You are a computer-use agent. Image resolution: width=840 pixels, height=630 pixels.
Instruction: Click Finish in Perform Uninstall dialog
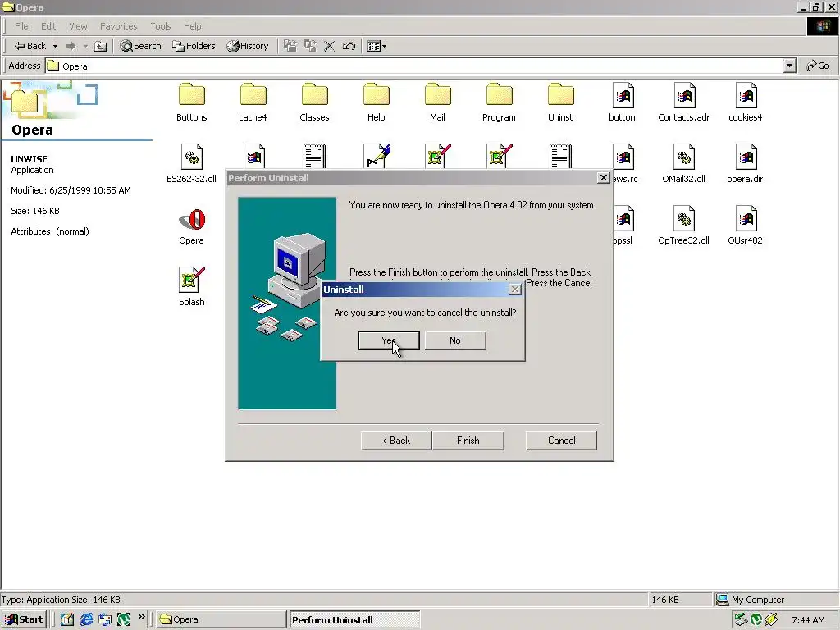click(468, 441)
